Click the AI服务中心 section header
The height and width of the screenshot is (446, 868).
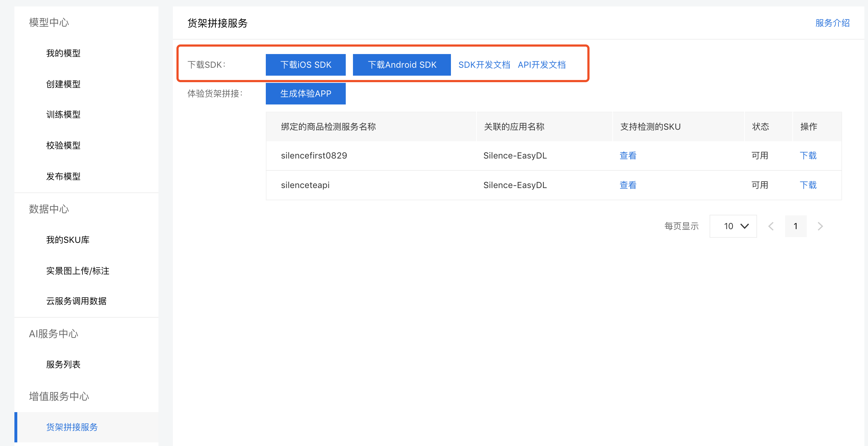[54, 334]
